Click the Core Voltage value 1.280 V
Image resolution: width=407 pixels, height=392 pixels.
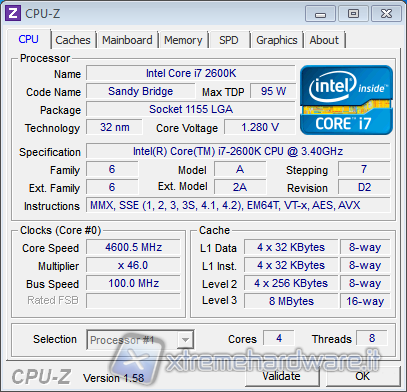pos(260,127)
